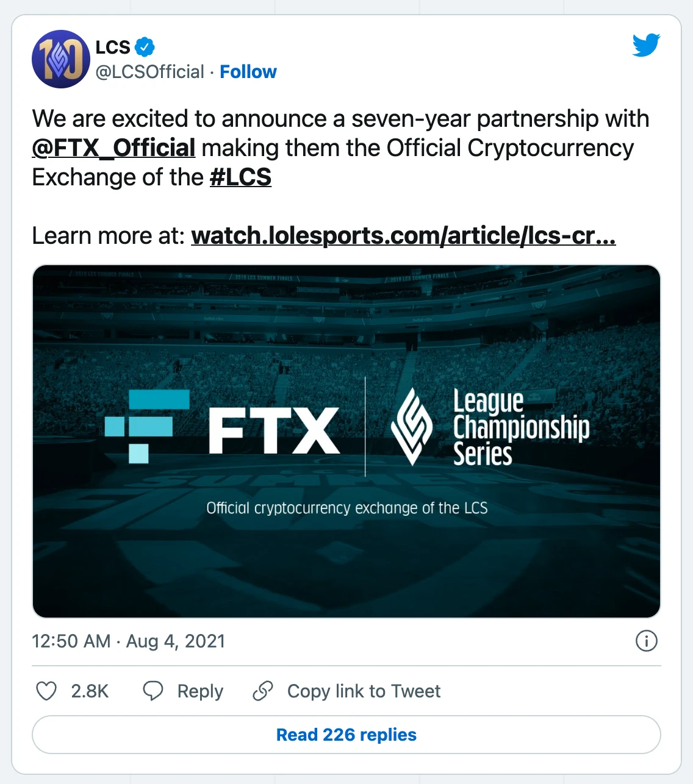Click the 2.8K likes count
The height and width of the screenshot is (784, 693).
pyautogui.click(x=90, y=691)
